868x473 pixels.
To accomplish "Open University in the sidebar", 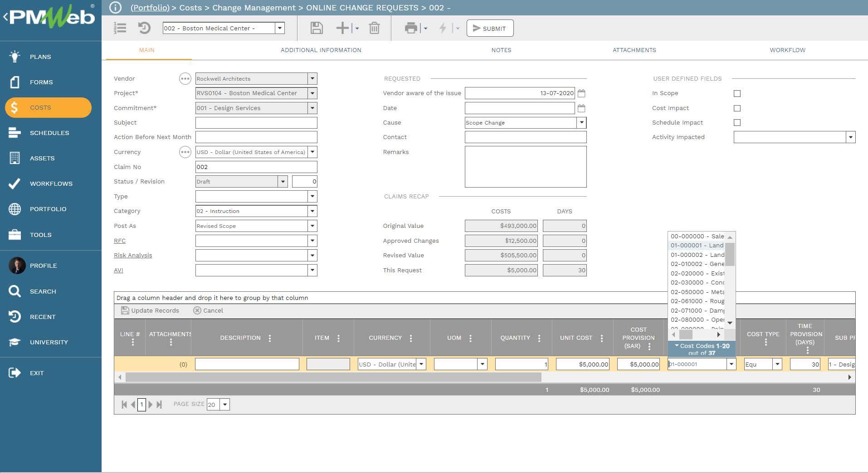I will coord(49,342).
